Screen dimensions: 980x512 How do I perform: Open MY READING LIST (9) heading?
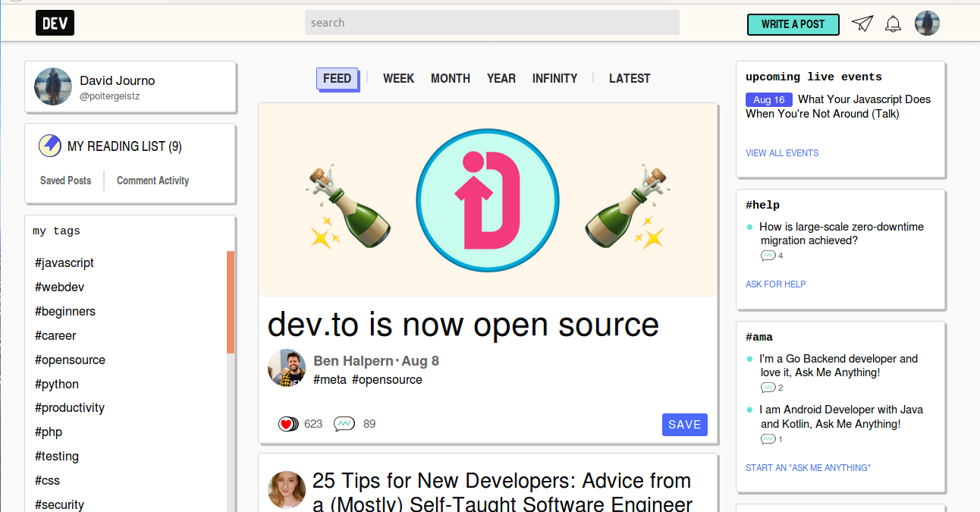click(x=124, y=146)
